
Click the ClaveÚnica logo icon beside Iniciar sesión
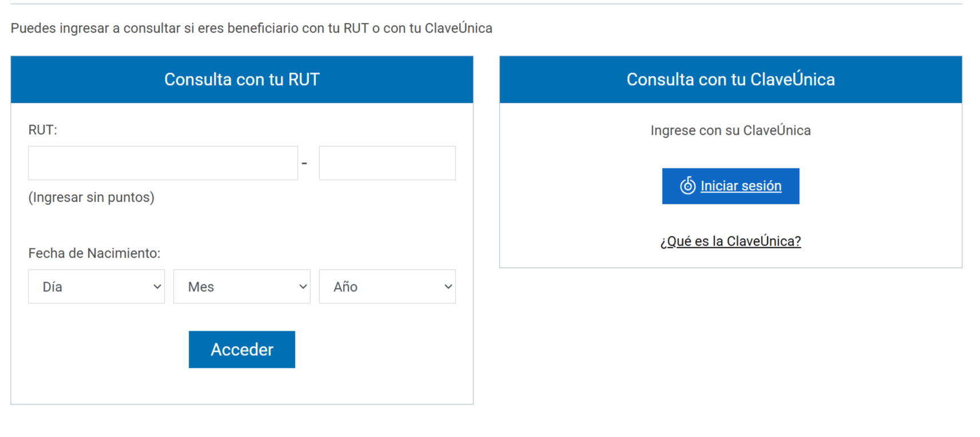tap(687, 186)
